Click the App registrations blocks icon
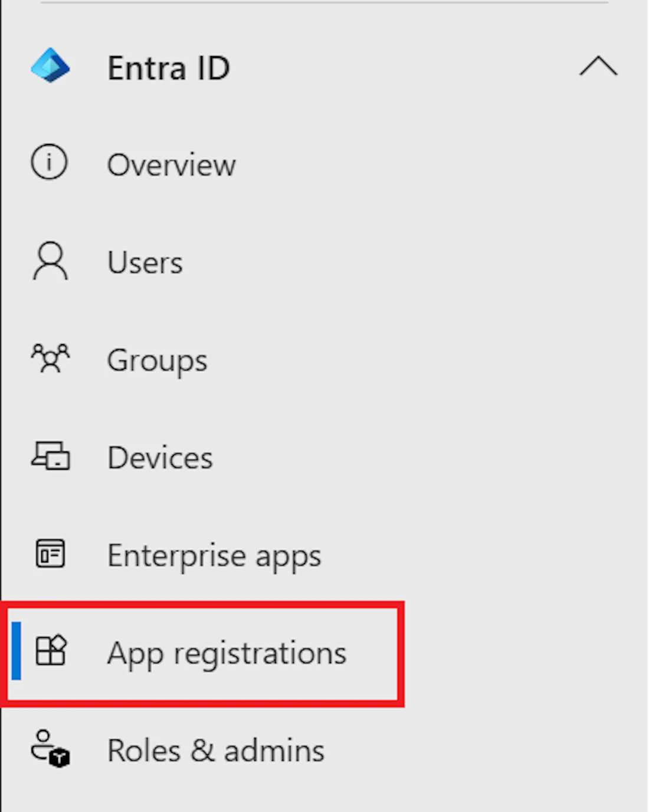Screen dimensions: 649x812 click(50, 651)
